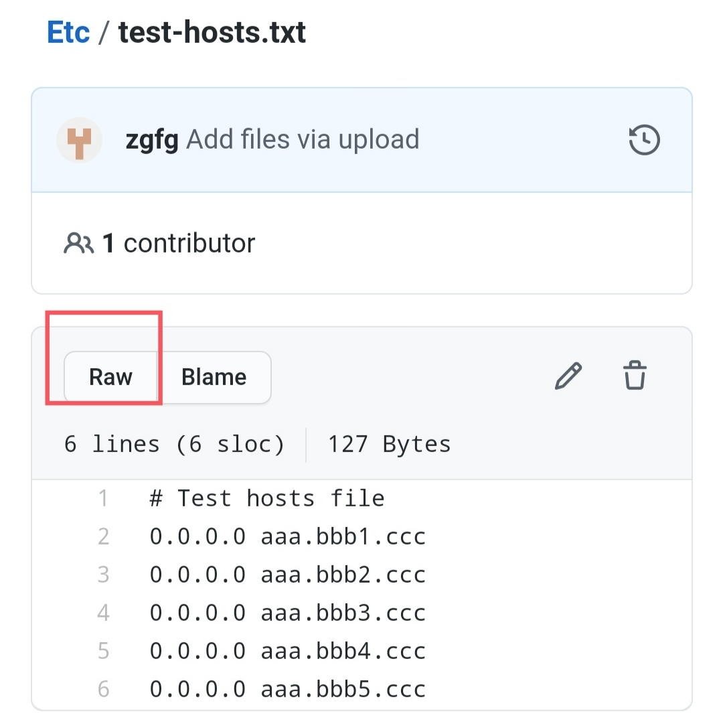The width and height of the screenshot is (723, 728).
Task: Click the contributors people icon
Action: (79, 243)
